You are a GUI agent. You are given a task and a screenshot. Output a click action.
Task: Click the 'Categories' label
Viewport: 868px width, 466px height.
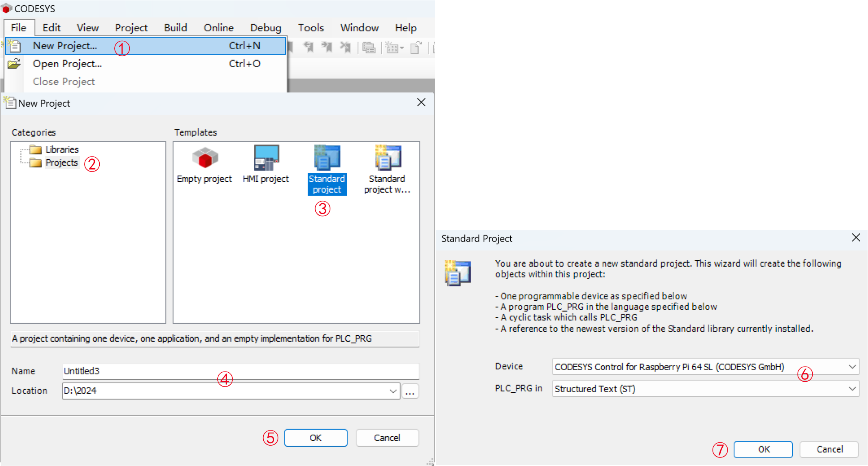click(34, 132)
